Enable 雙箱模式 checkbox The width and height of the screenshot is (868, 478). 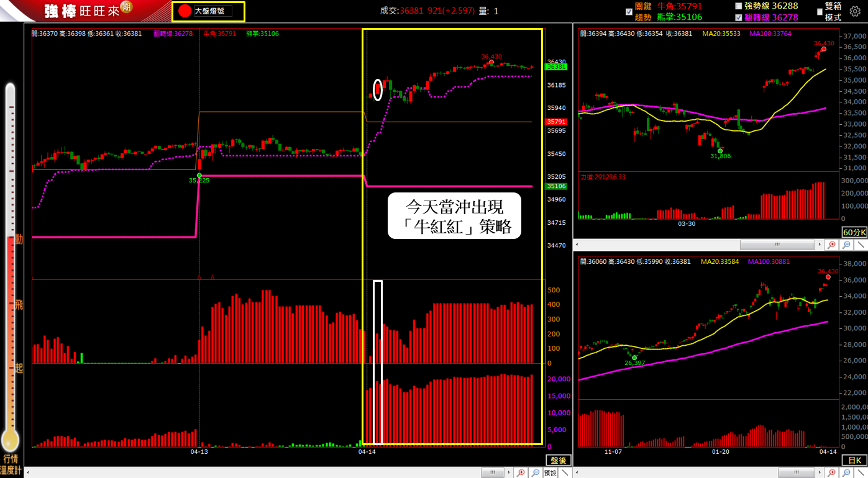(x=819, y=11)
